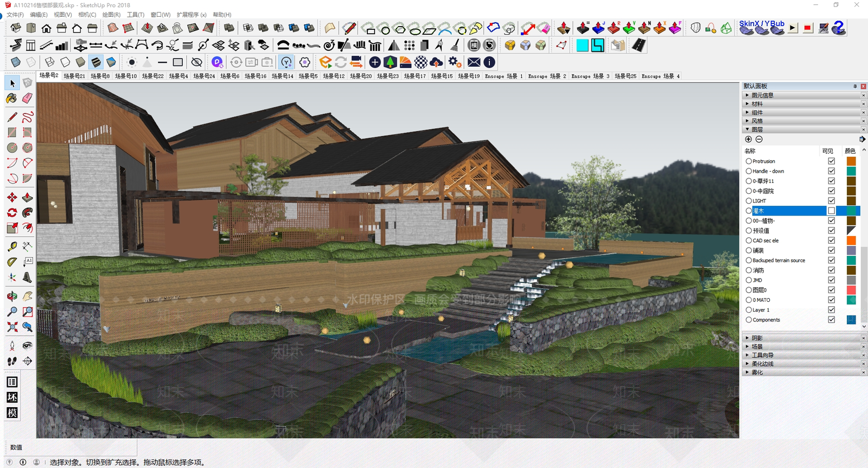Show the 灌木 layer via checkbox
868x468 pixels.
click(x=831, y=211)
